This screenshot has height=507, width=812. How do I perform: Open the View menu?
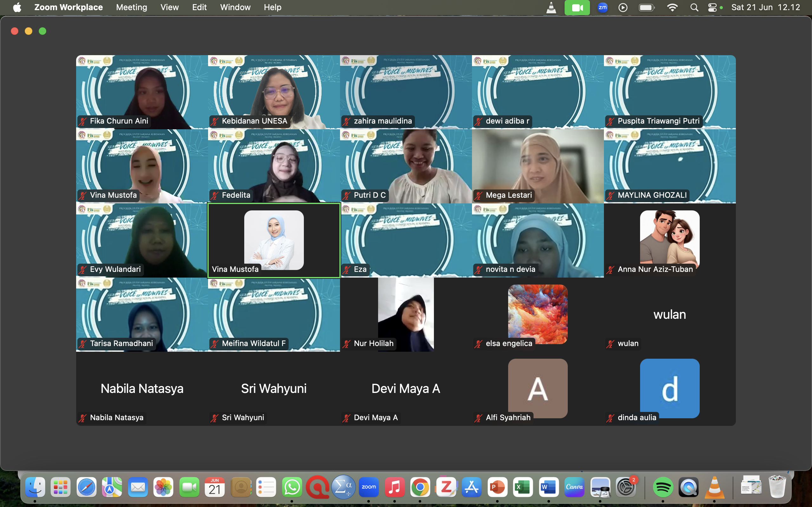tap(169, 7)
